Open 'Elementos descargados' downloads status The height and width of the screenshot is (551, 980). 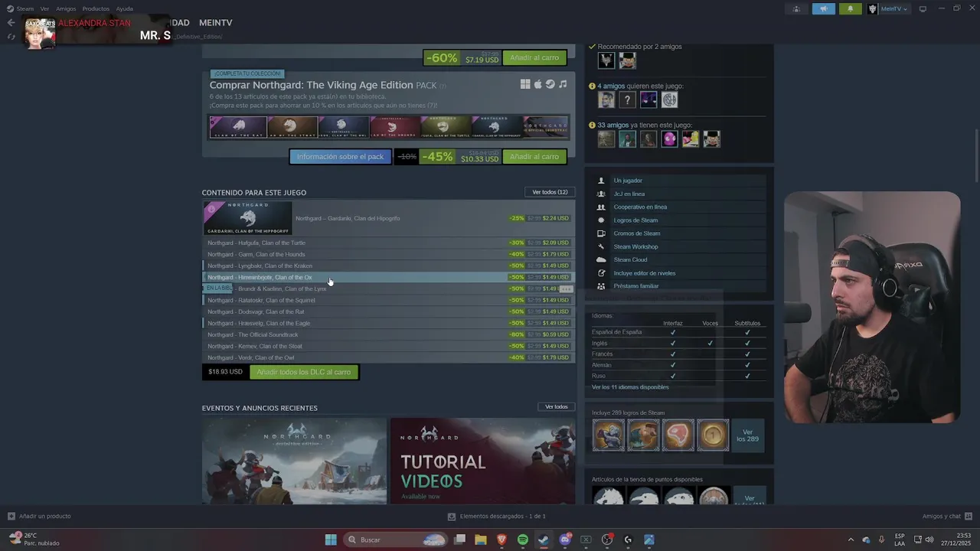497,516
